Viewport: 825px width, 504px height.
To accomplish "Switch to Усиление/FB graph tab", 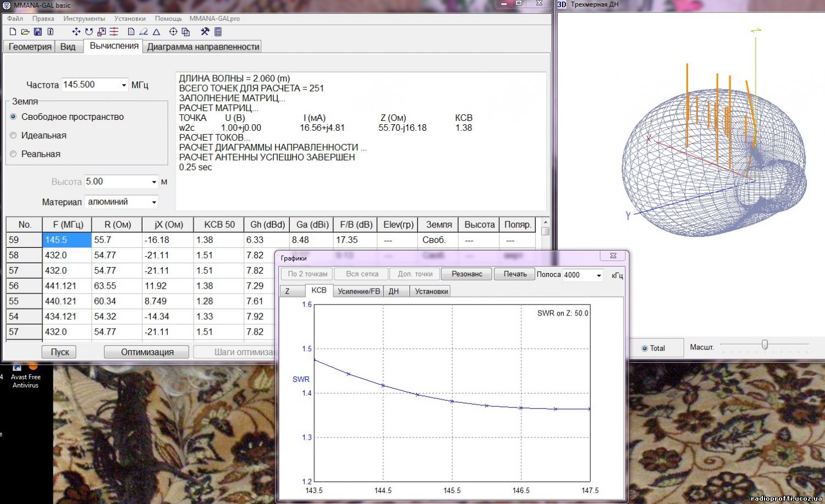I will 359,291.
